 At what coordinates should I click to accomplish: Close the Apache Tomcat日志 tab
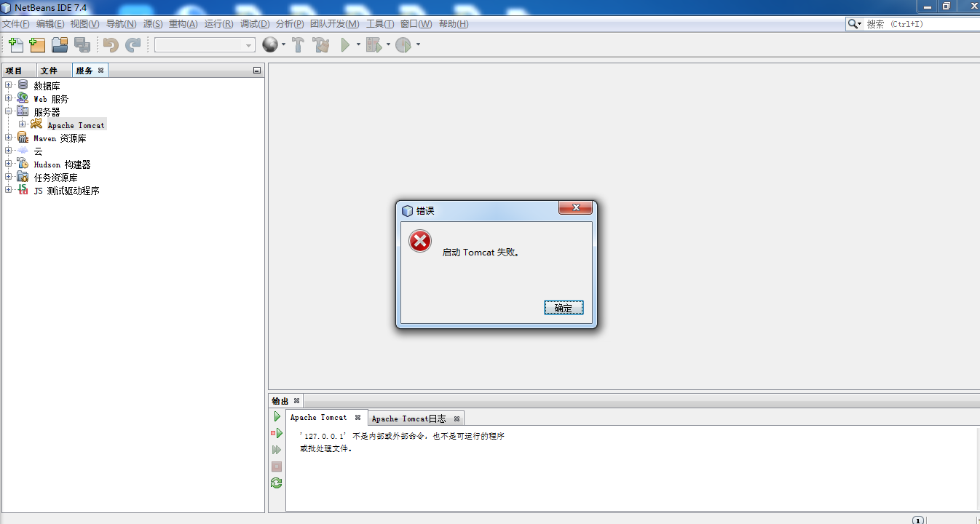457,418
